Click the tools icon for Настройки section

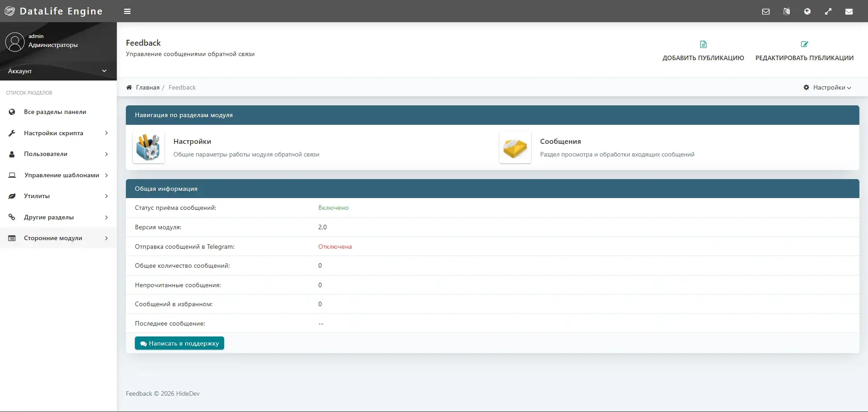coord(149,147)
